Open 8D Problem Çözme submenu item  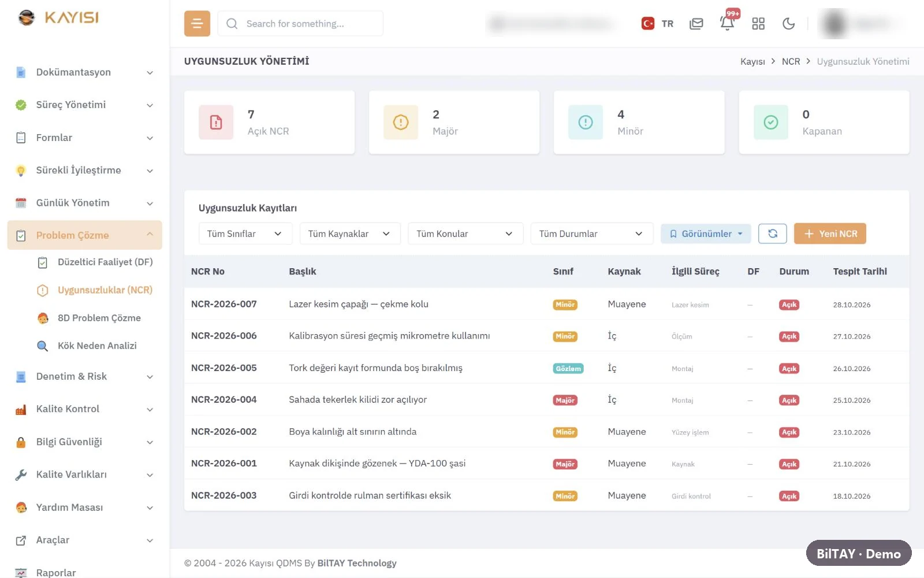(x=90, y=318)
